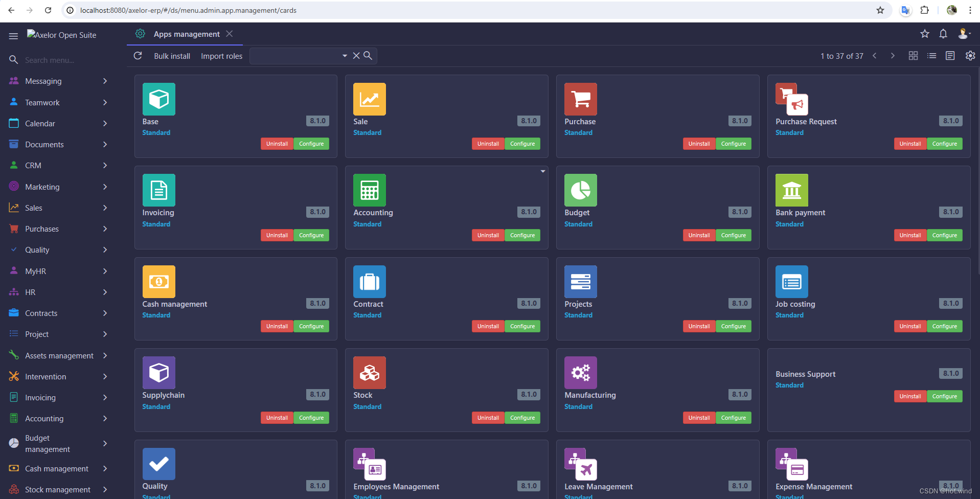
Task: Click the Projects app icon
Action: pyautogui.click(x=581, y=282)
